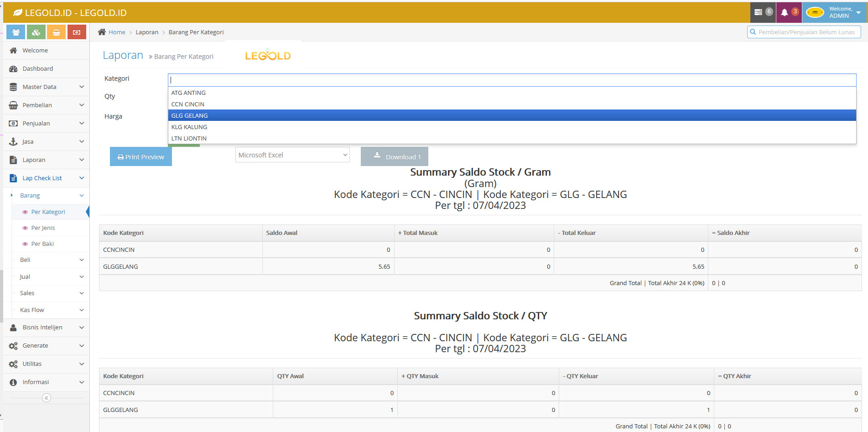Image resolution: width=868 pixels, height=432 pixels.
Task: Open the Microsoft Excel format dropdown
Action: (292, 155)
